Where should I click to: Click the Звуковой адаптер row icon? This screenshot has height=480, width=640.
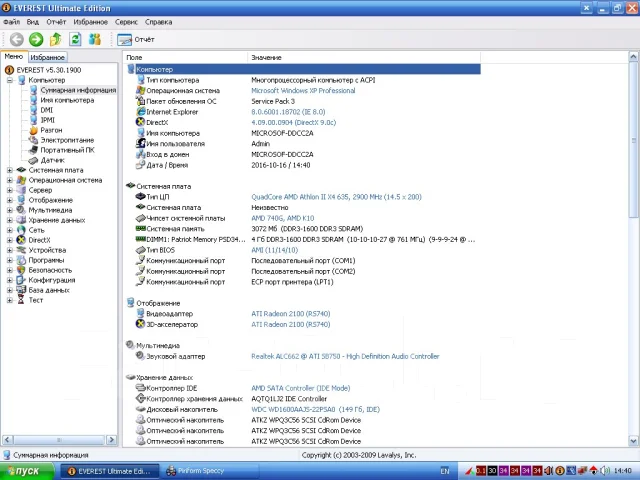tap(140, 356)
